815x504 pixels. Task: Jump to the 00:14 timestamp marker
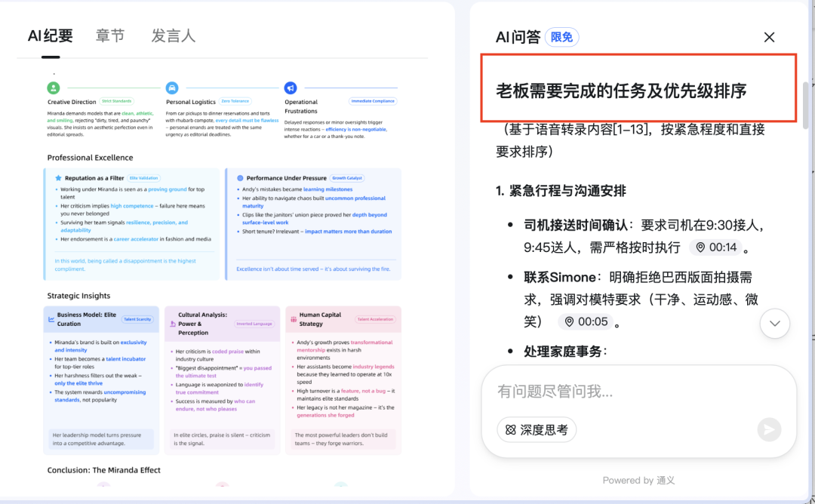(715, 247)
